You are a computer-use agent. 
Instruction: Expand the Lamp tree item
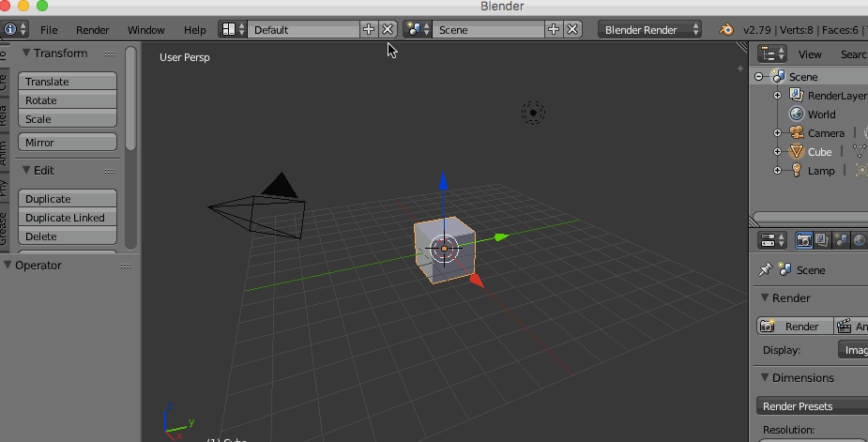coord(777,171)
